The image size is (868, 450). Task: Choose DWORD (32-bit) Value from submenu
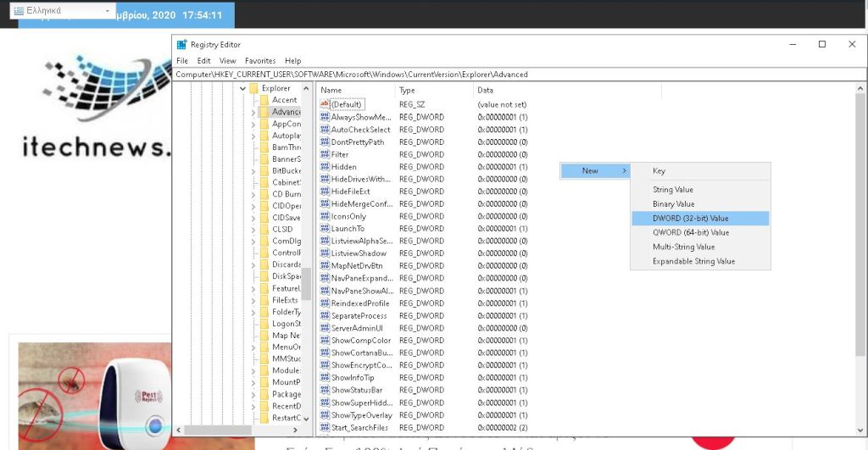700,218
